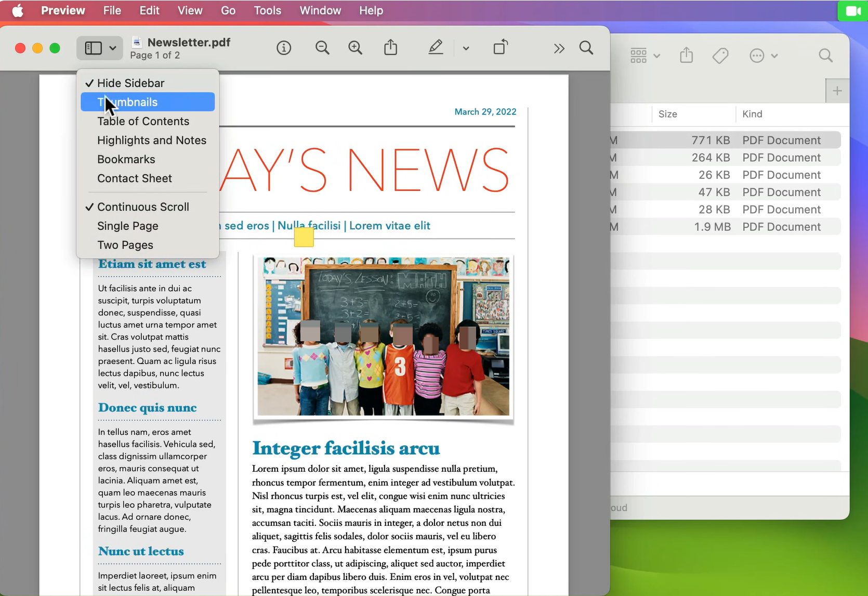Select the 47 KB PDF Document row
Screen dimensions: 868x596
point(726,192)
